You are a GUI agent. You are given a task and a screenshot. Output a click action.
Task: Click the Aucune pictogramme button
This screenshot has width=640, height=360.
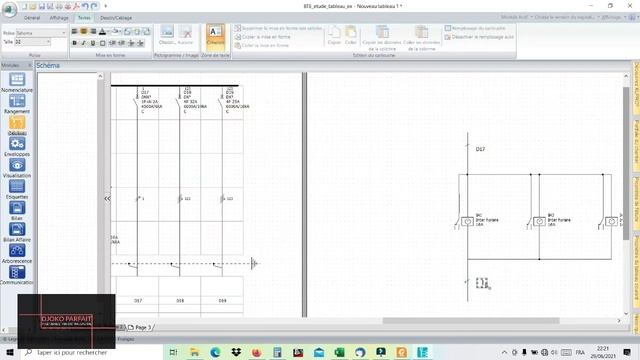[x=186, y=35]
